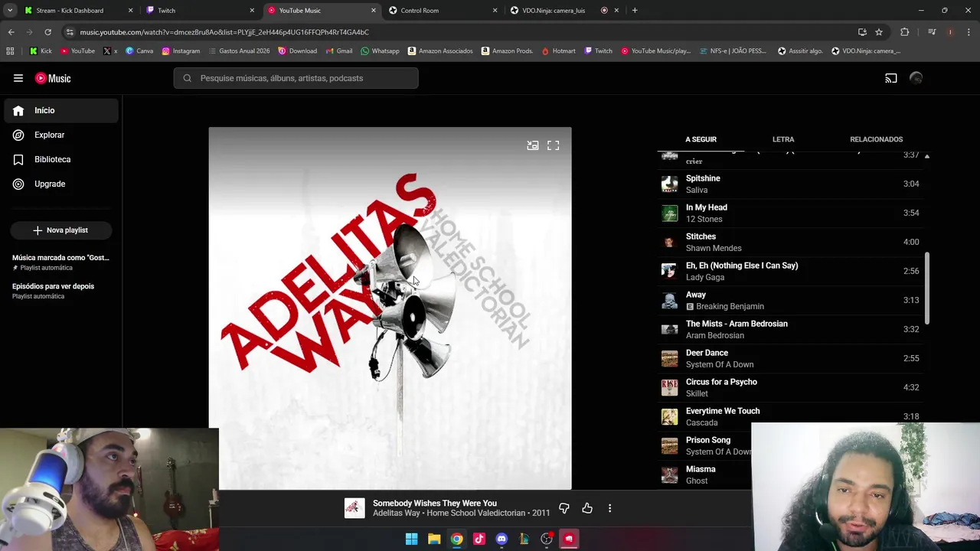Go back in the browser

tap(11, 32)
